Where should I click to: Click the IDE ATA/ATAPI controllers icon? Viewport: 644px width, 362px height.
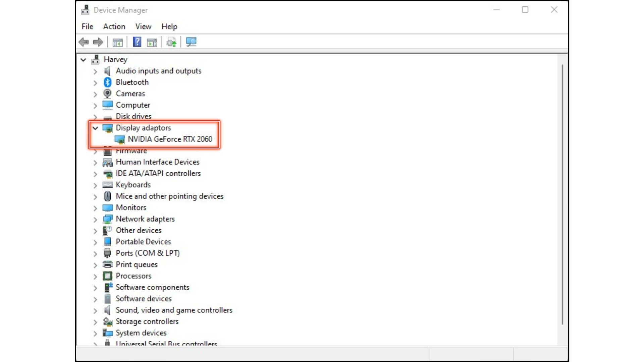point(107,174)
